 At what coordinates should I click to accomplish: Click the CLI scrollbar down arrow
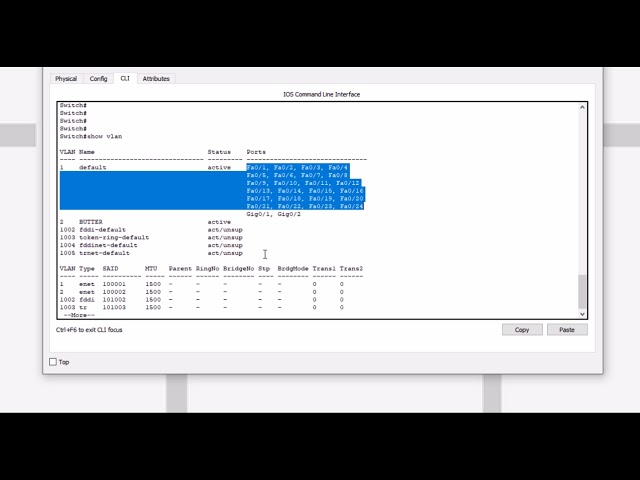click(x=582, y=314)
